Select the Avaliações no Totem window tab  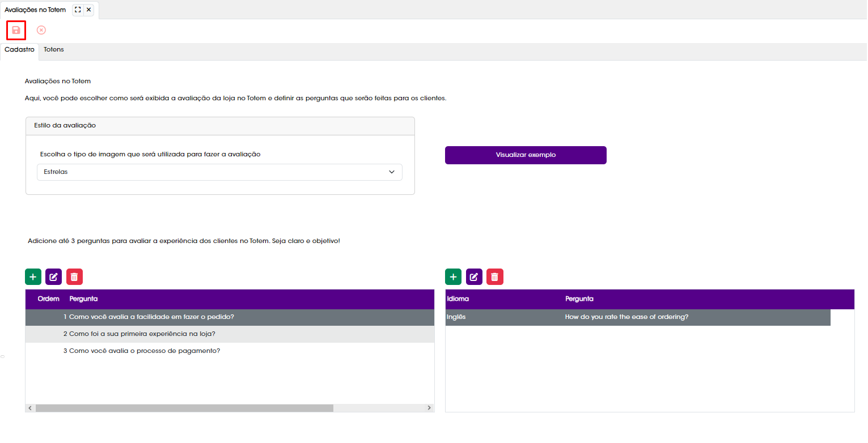35,10
